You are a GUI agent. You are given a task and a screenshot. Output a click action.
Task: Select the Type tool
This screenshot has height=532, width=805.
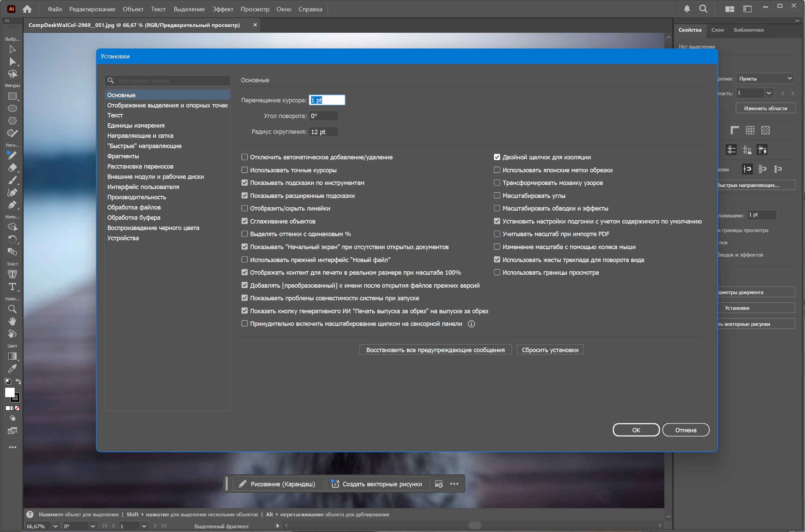[x=12, y=287]
